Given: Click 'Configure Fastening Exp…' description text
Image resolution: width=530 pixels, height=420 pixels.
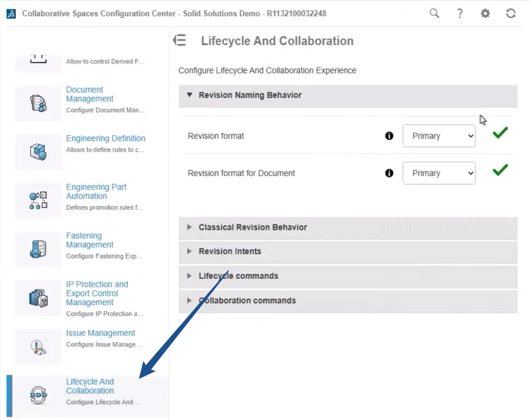Looking at the screenshot, I should [x=104, y=256].
